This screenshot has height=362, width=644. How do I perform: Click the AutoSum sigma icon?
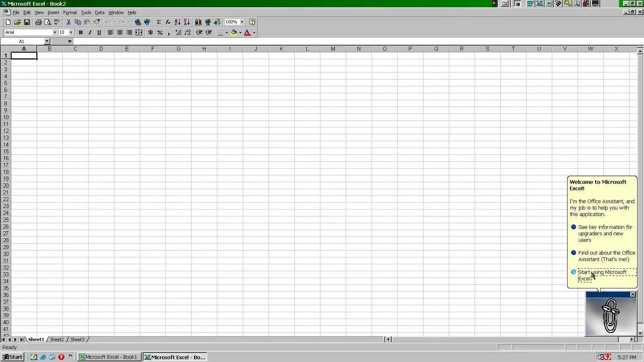[159, 22]
